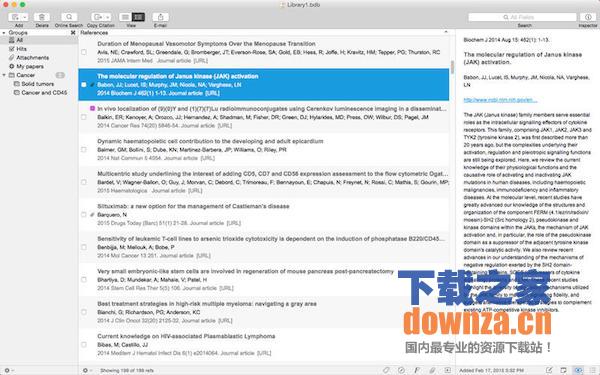Click the Inspector info icon
The image size is (600, 375).
point(588,17)
